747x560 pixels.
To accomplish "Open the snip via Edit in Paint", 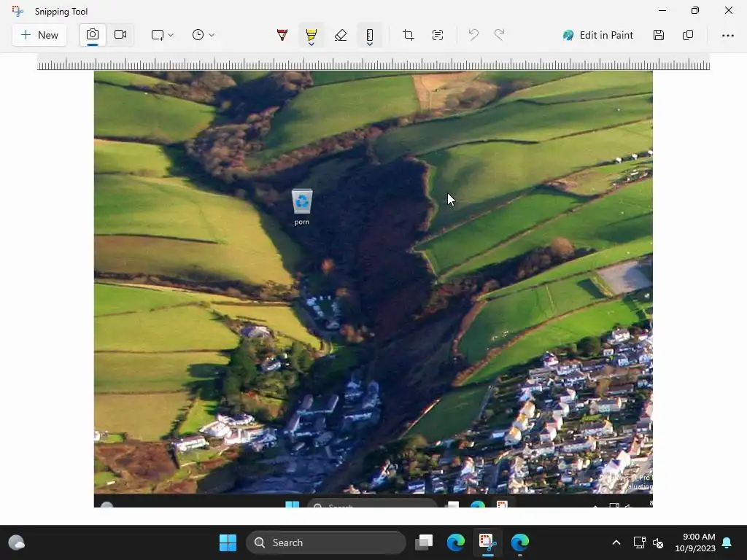I will [598, 35].
